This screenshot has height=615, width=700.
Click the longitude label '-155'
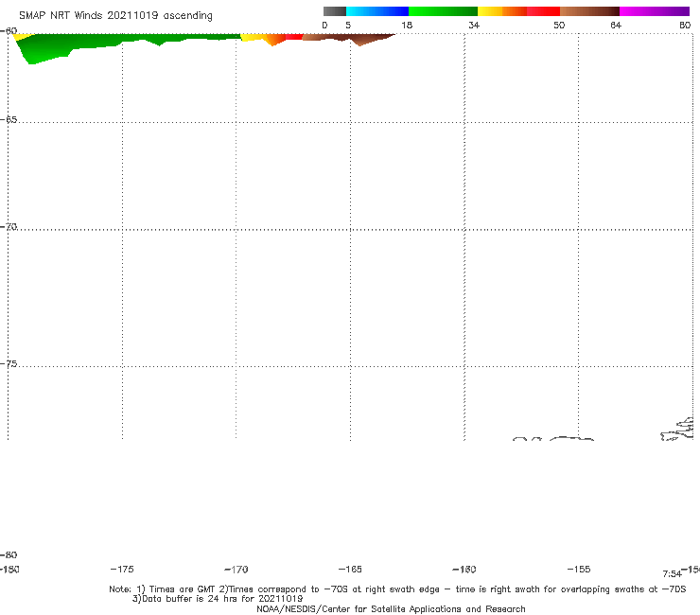click(x=579, y=570)
